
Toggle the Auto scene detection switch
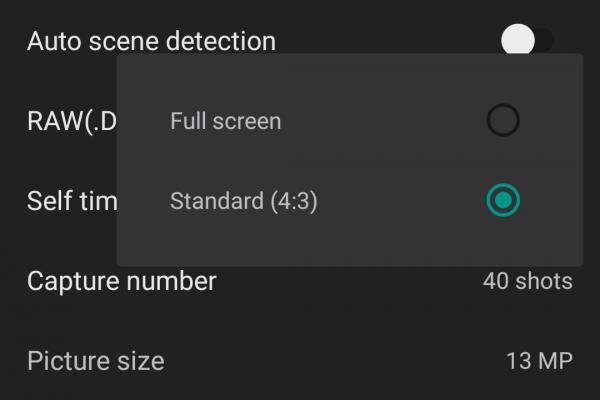527,41
